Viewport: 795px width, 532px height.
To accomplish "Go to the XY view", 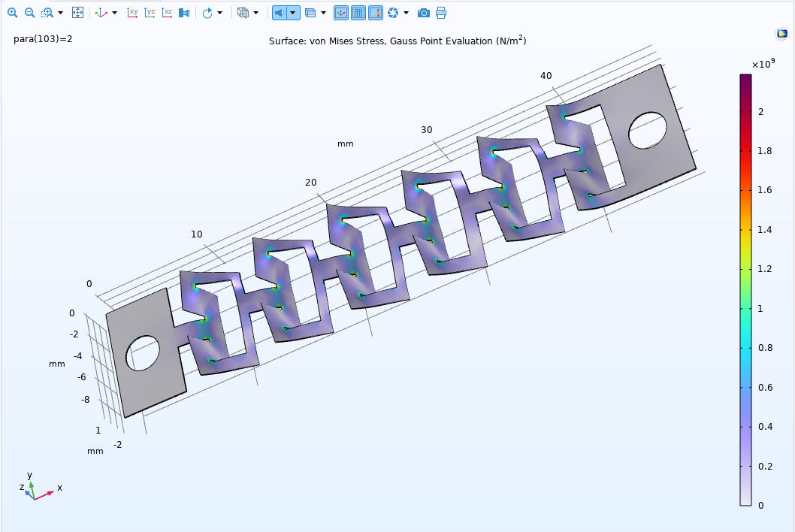I will 131,12.
